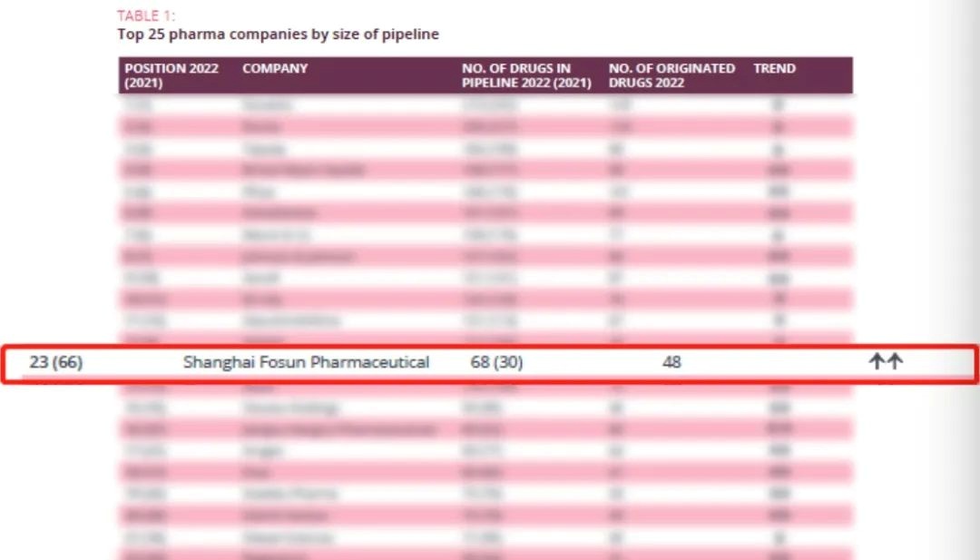Click the blurred company name in the first table row

tap(267, 105)
